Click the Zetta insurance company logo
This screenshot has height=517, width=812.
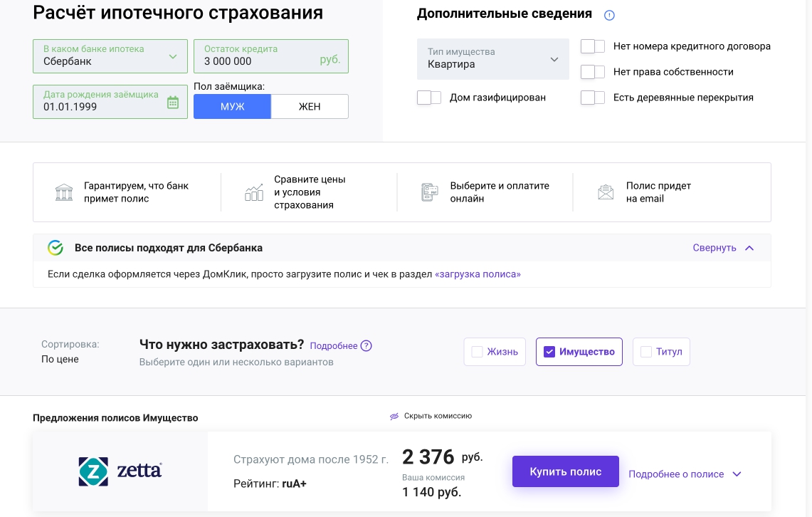pos(120,471)
